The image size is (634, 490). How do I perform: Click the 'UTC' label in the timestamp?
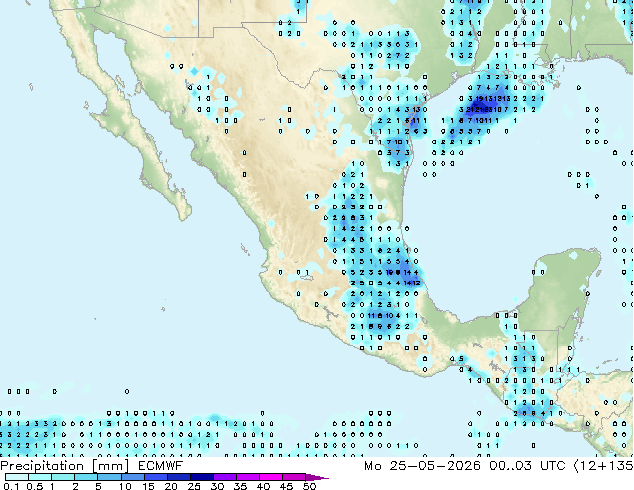point(553,466)
